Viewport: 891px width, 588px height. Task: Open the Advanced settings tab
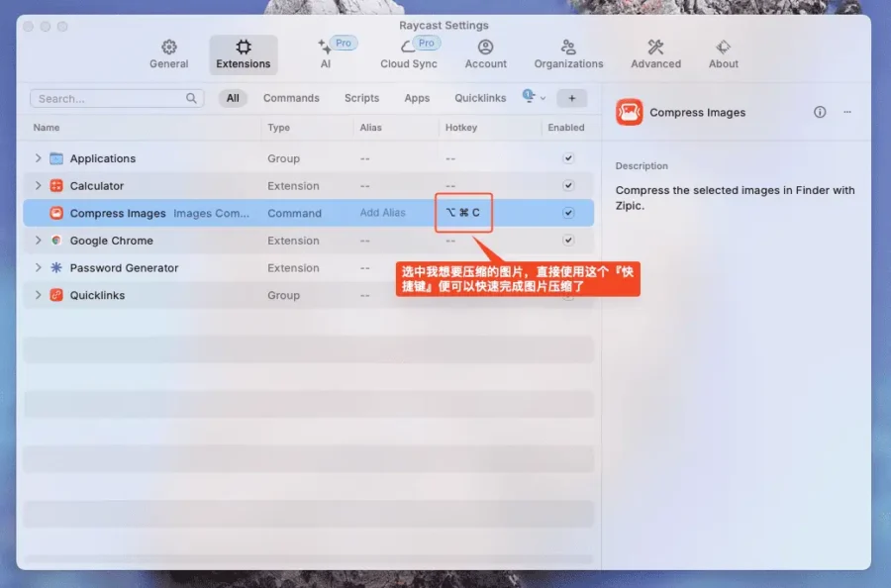tap(655, 54)
